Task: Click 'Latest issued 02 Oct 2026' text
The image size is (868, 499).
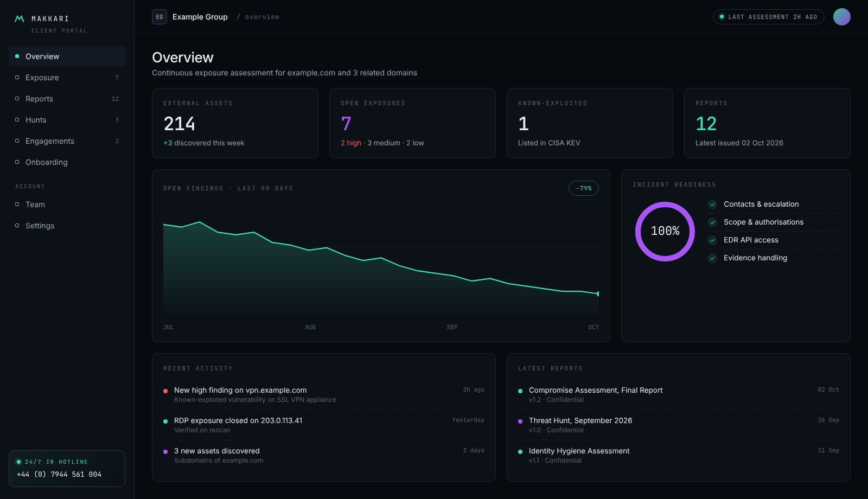Action: [739, 143]
